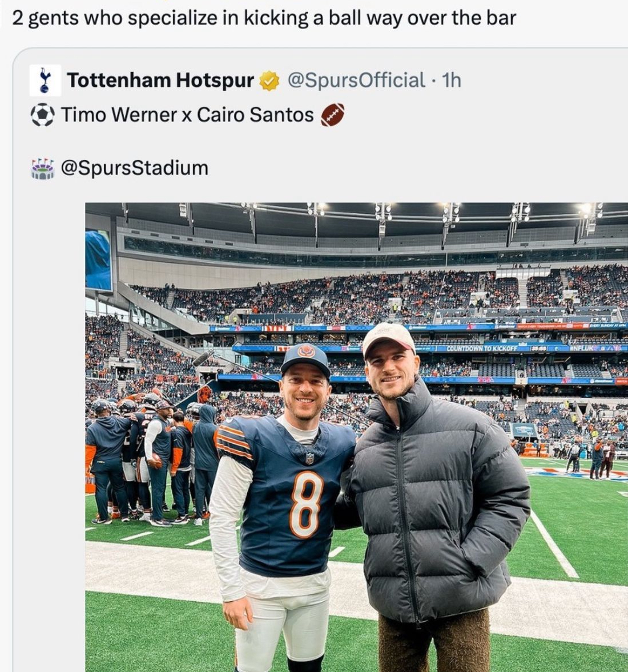
Task: Click the white cap in the photo
Action: (389, 337)
